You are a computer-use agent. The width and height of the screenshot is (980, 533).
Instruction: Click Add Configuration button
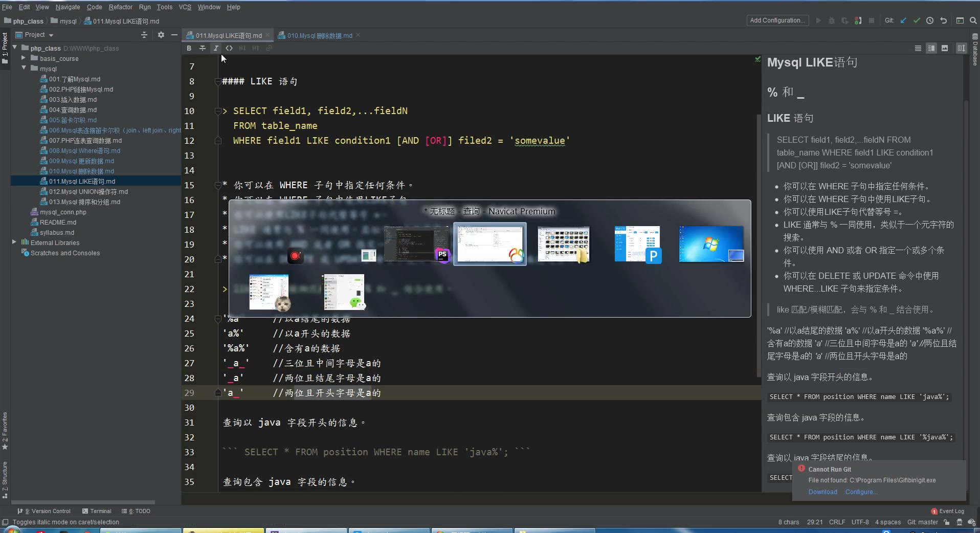777,20
